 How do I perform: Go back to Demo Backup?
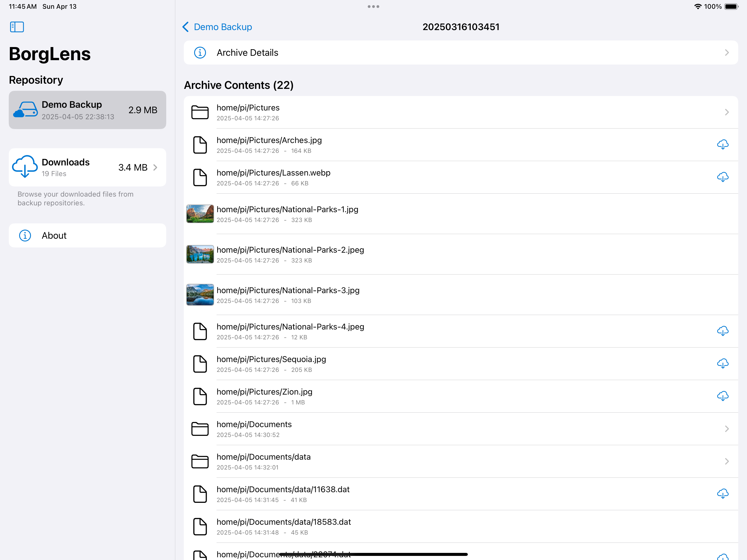pyautogui.click(x=217, y=27)
